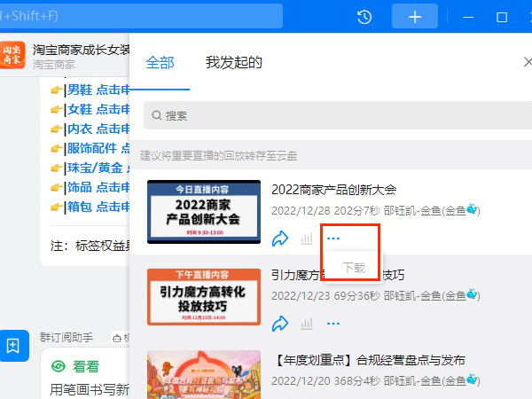The image size is (532, 399).
Task: Open the history clock icon in title bar
Action: (364, 17)
